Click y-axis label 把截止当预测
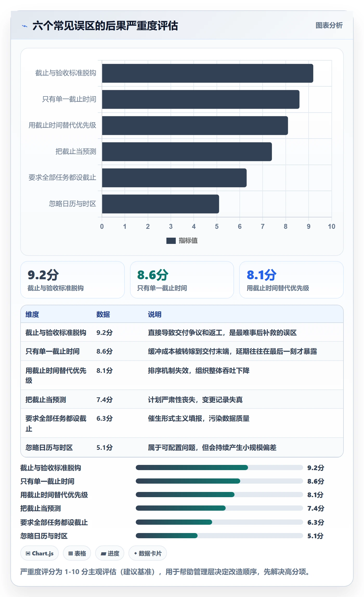The width and height of the screenshot is (364, 597). coord(76,151)
